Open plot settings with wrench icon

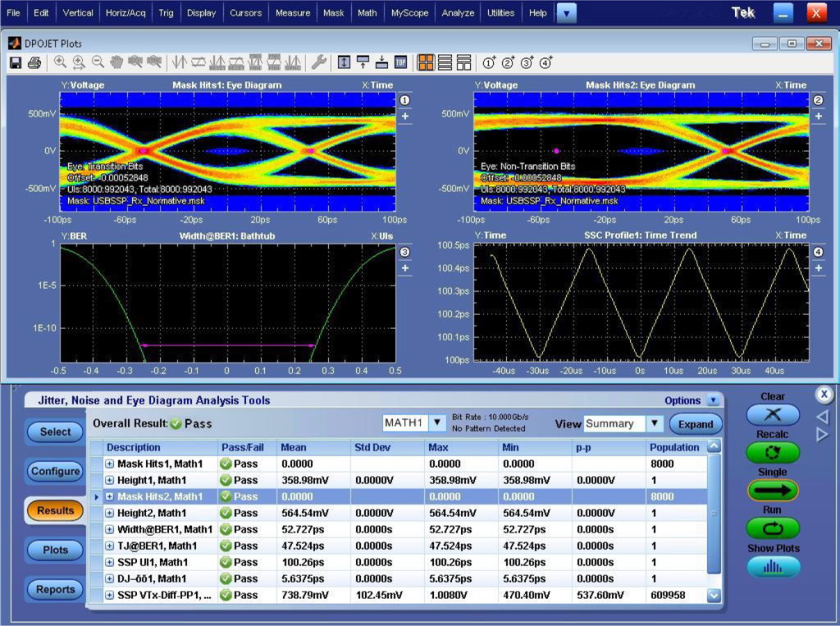coord(319,62)
